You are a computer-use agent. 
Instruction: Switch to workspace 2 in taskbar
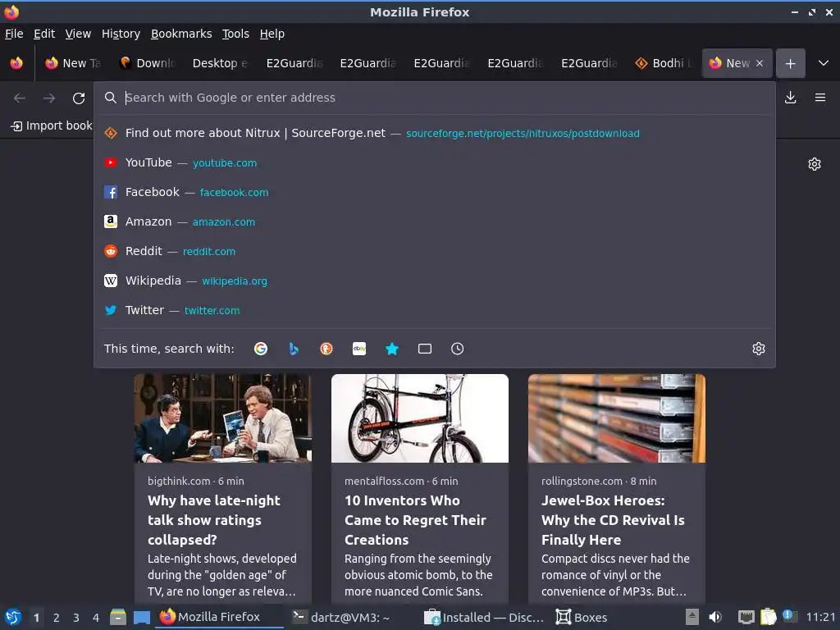click(57, 618)
